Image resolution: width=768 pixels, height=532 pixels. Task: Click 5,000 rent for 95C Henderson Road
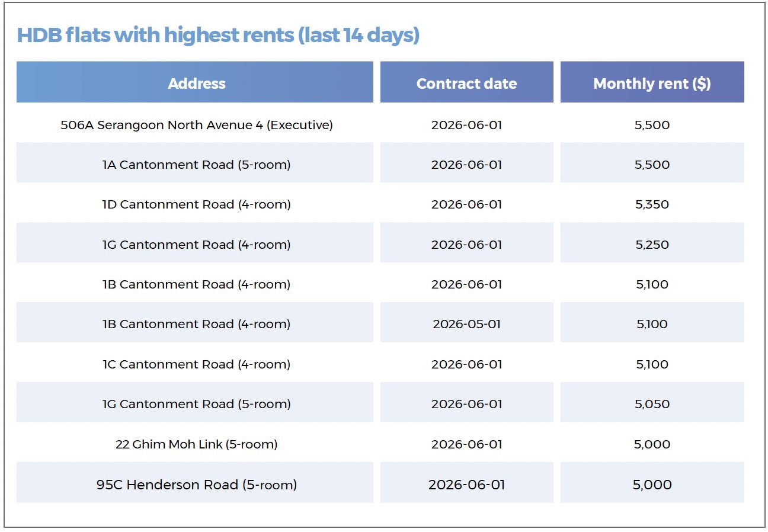click(652, 485)
